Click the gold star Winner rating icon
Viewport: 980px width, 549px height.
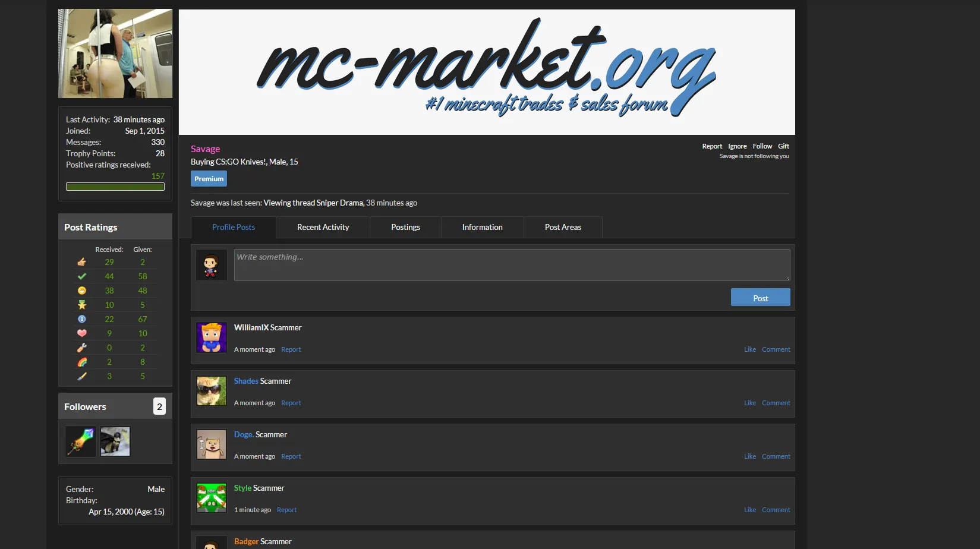[x=82, y=305]
